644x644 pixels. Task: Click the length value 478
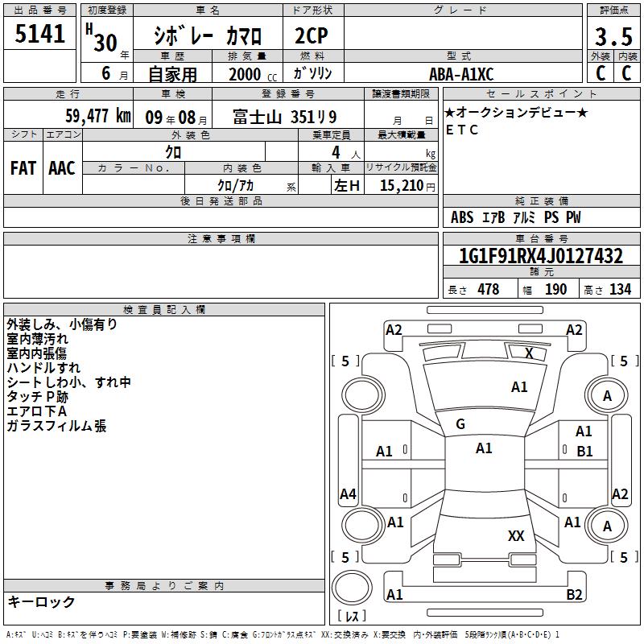click(489, 289)
